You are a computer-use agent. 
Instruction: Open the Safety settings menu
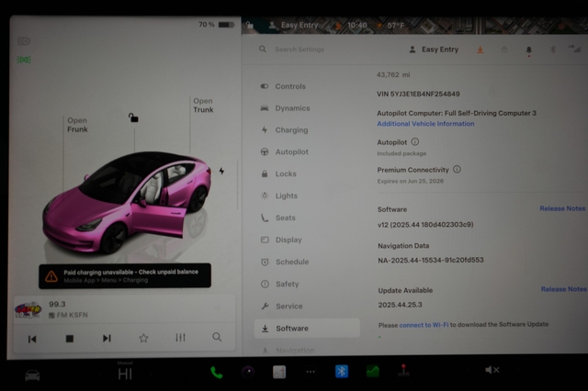pyautogui.click(x=279, y=284)
